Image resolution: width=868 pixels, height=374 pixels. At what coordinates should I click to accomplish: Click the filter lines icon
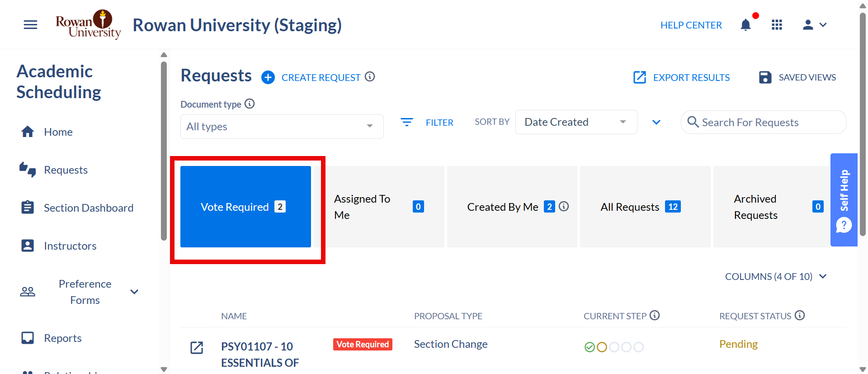coord(407,122)
